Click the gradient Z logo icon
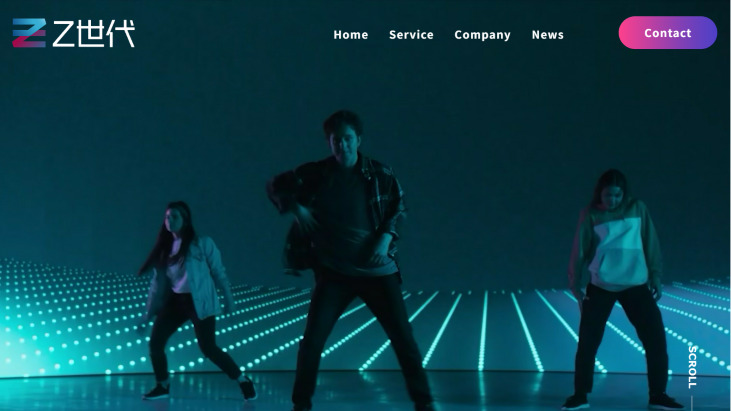 coord(29,33)
